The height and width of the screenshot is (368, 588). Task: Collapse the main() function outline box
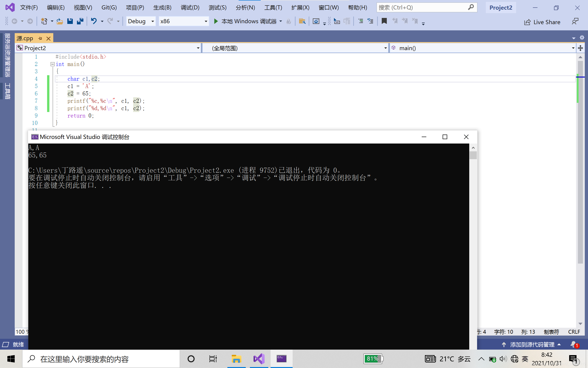pyautogui.click(x=52, y=64)
